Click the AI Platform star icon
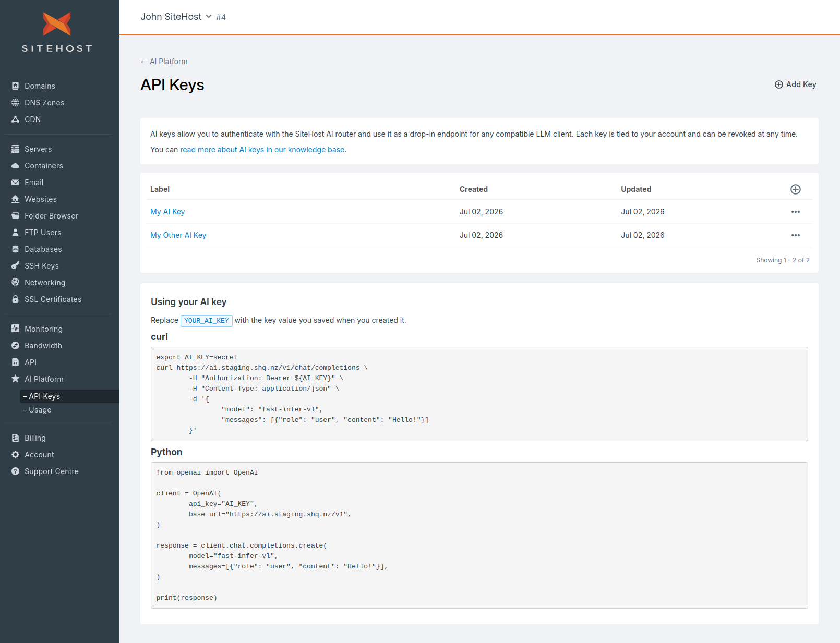 tap(15, 379)
